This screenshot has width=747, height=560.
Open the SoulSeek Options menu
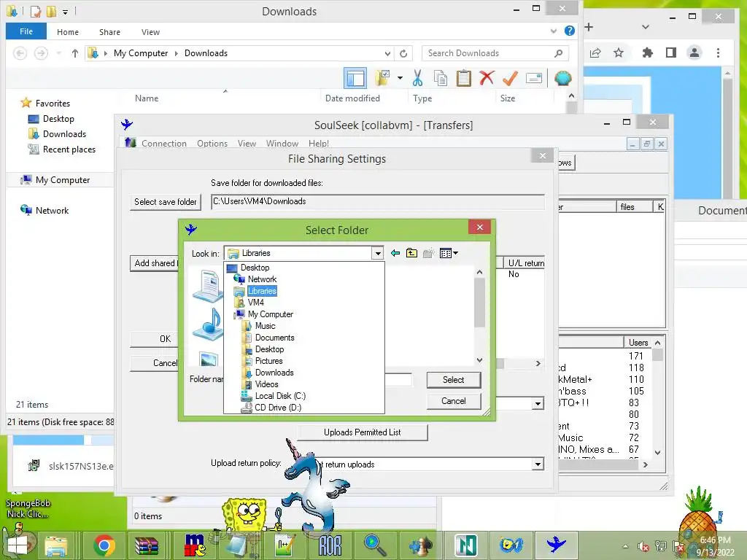tap(212, 144)
